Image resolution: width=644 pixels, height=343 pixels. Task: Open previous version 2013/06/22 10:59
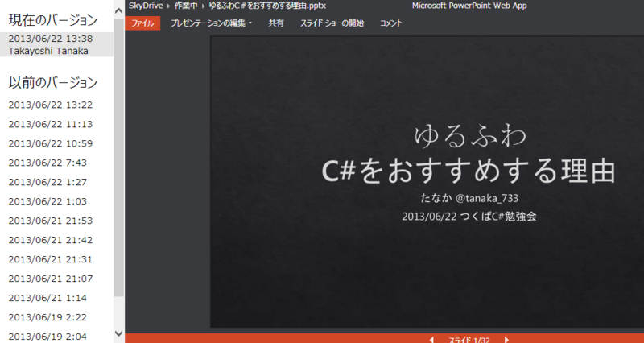[x=51, y=143]
